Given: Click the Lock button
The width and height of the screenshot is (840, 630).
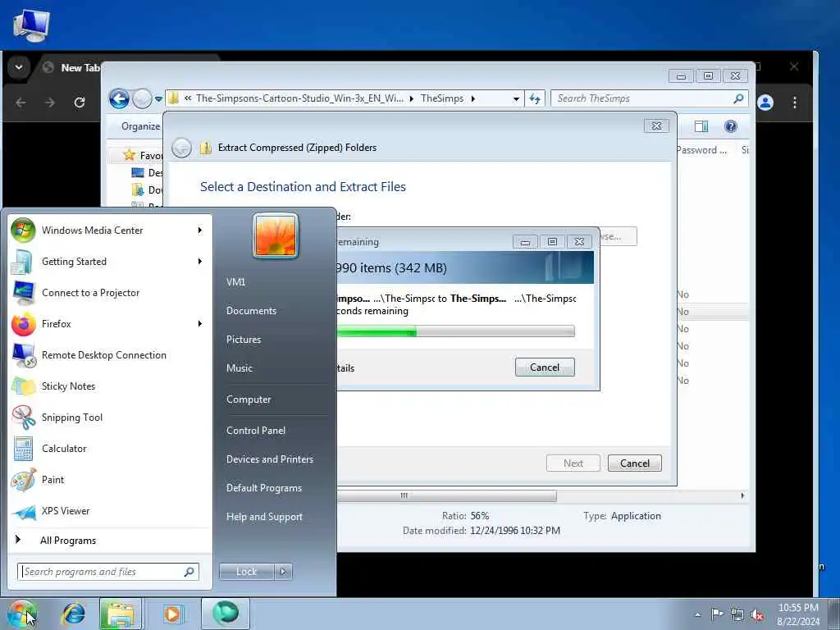Looking at the screenshot, I should pyautogui.click(x=246, y=572).
